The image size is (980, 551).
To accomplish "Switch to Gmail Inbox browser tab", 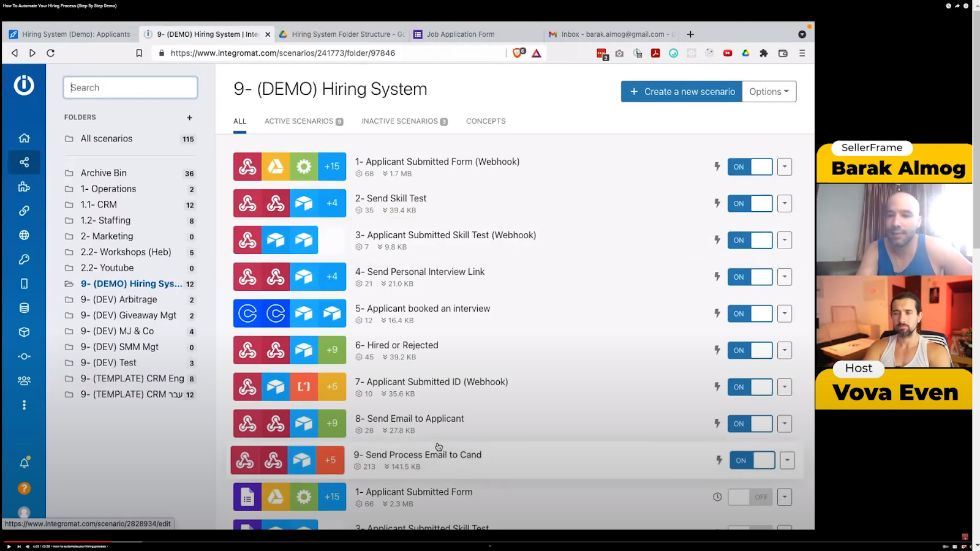I will click(x=611, y=34).
